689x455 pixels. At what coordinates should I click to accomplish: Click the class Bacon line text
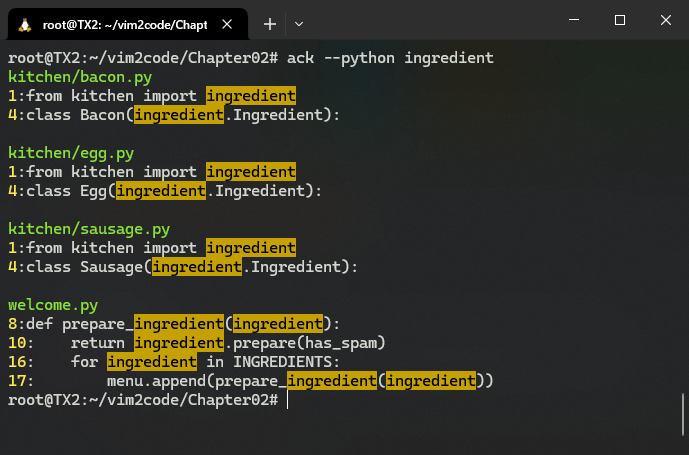coord(183,115)
